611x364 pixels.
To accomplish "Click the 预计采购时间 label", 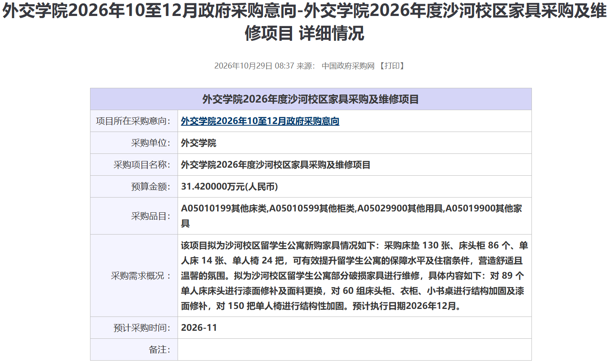I will pos(142,328).
